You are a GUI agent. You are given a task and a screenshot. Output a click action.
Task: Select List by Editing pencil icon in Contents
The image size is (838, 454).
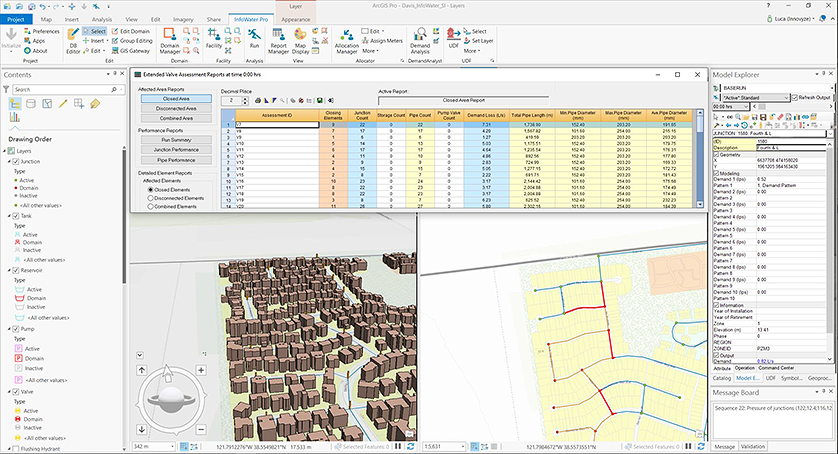[x=63, y=104]
